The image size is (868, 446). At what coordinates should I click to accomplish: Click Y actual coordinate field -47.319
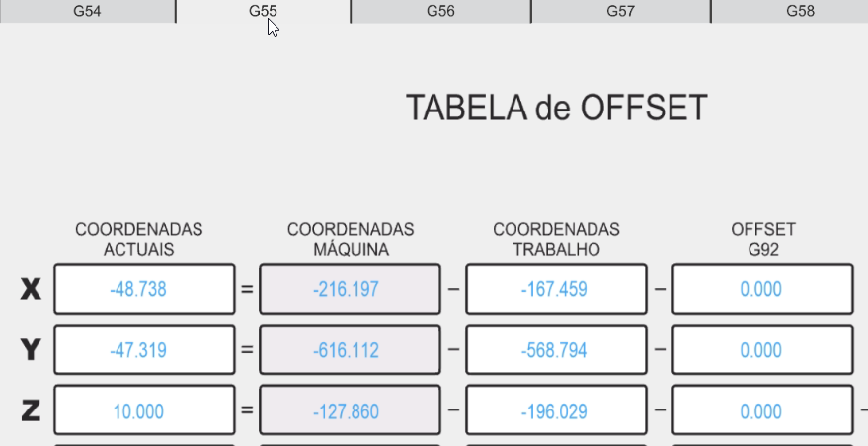(144, 349)
